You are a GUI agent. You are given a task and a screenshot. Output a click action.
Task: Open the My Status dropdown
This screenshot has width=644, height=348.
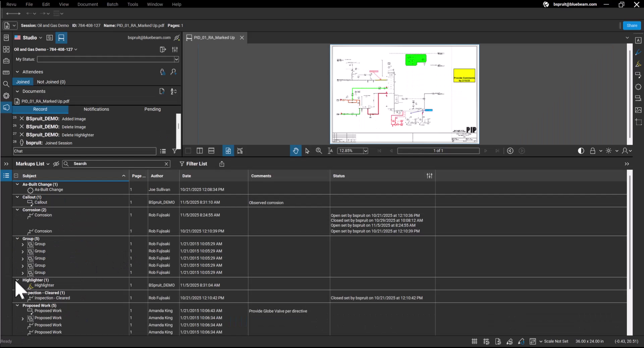click(176, 59)
